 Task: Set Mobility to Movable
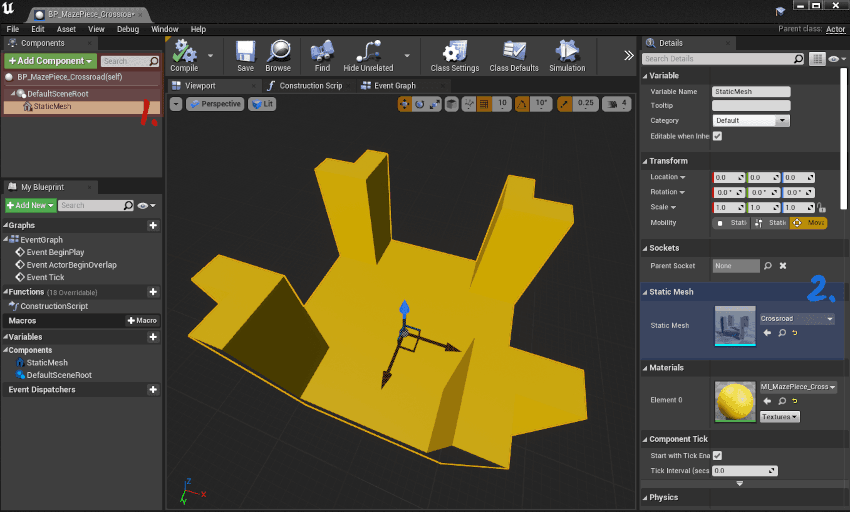tap(808, 223)
